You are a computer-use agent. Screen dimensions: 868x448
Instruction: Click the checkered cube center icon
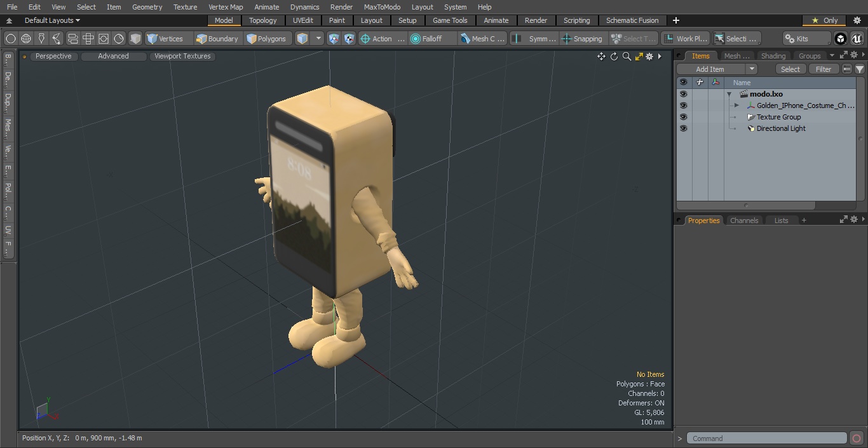(349, 39)
